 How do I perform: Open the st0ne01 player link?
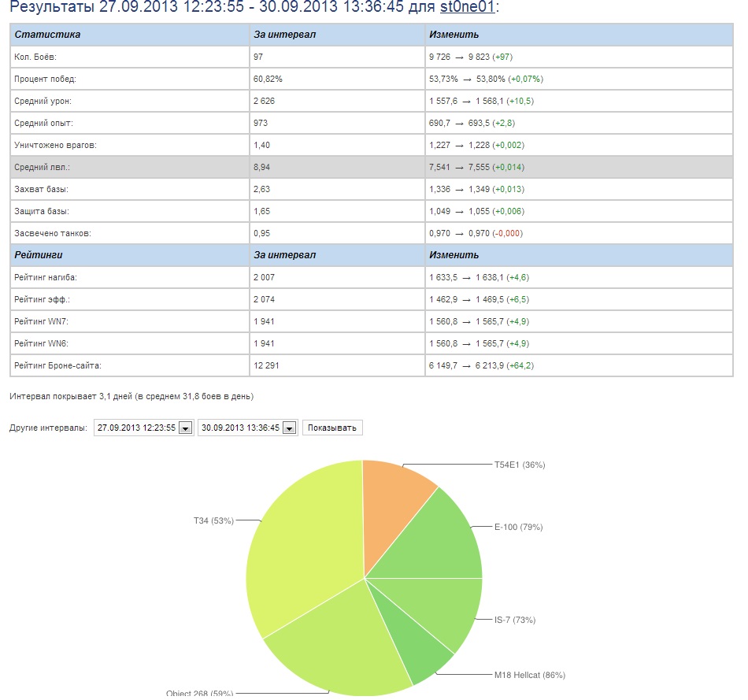[467, 6]
